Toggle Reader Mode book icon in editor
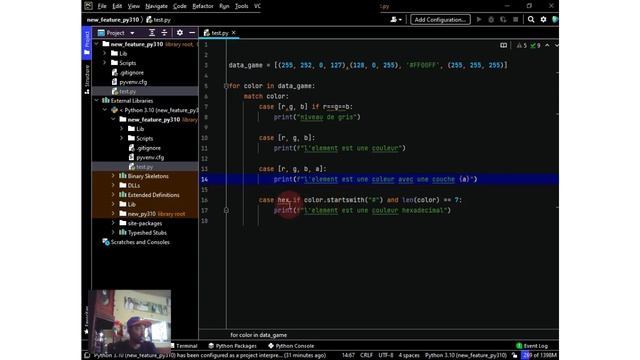Viewport: 640px width, 360px height. tap(503, 45)
